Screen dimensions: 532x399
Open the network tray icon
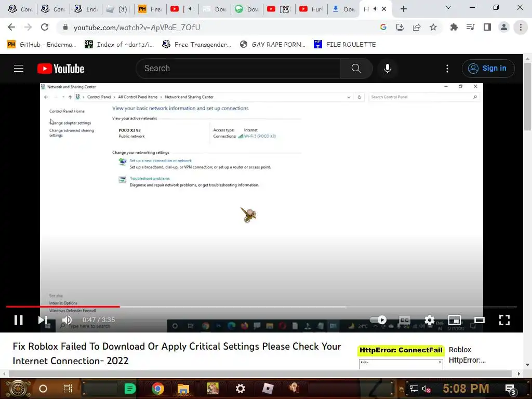pyautogui.click(x=414, y=389)
